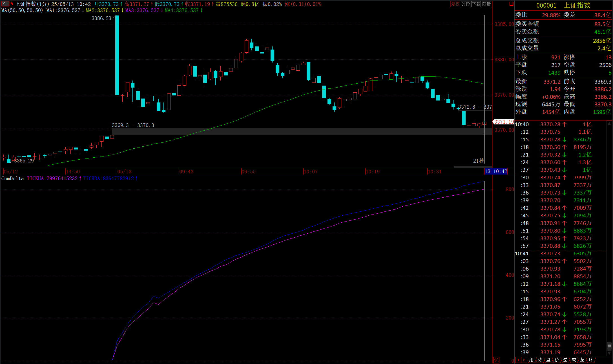
Task: Click the tick list scrollbar down arrow
Action: click(x=609, y=353)
